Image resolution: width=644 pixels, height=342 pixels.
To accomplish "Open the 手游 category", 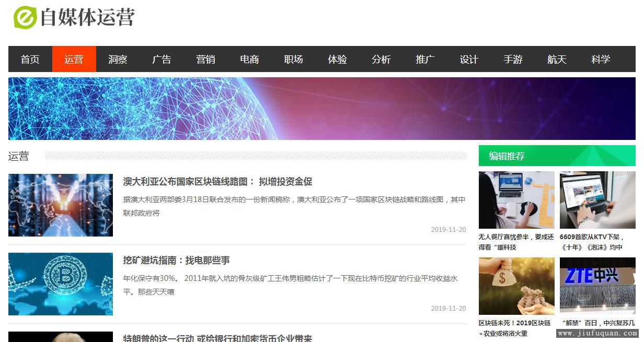I will [513, 59].
